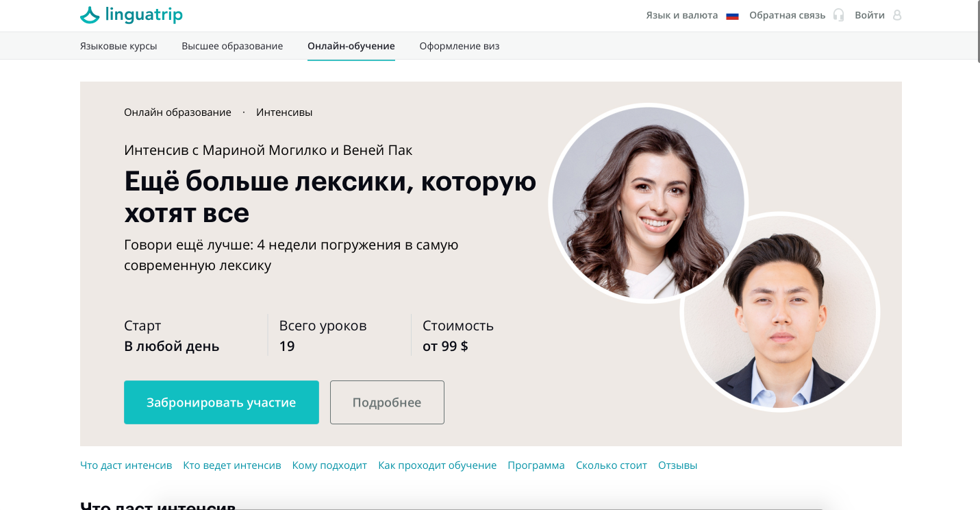Open Язык и валюта settings

point(682,15)
